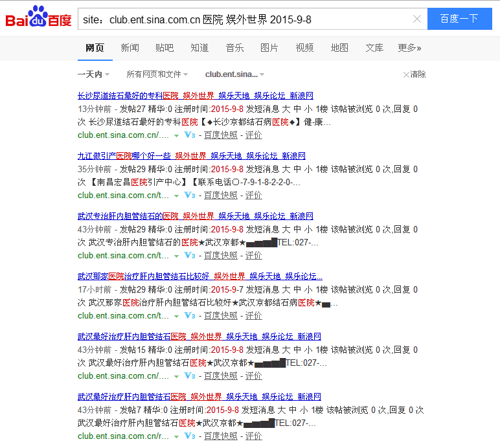Click V3 badge of the 发帖7 result
Screen dimensions: 500x448
click(x=190, y=436)
